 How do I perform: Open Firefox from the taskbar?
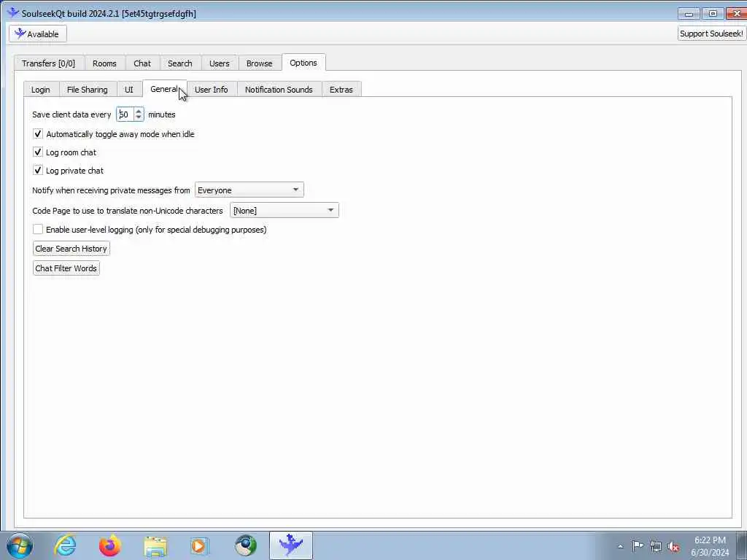(110, 545)
